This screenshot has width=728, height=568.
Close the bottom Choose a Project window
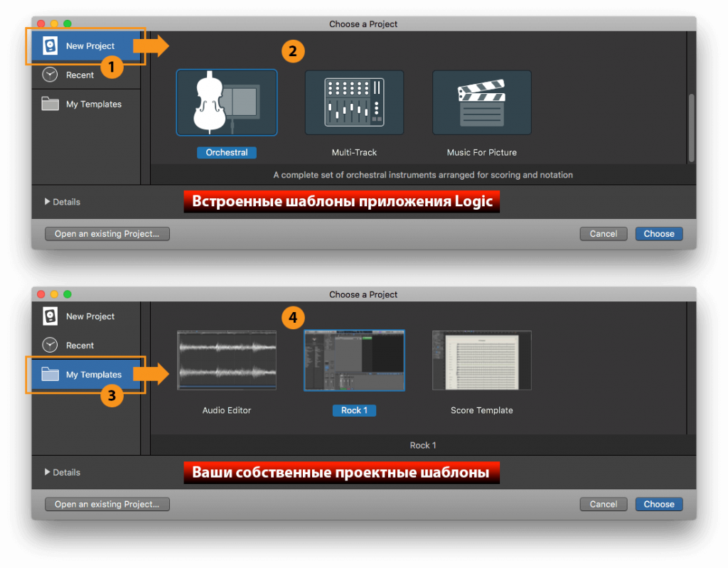point(41,294)
